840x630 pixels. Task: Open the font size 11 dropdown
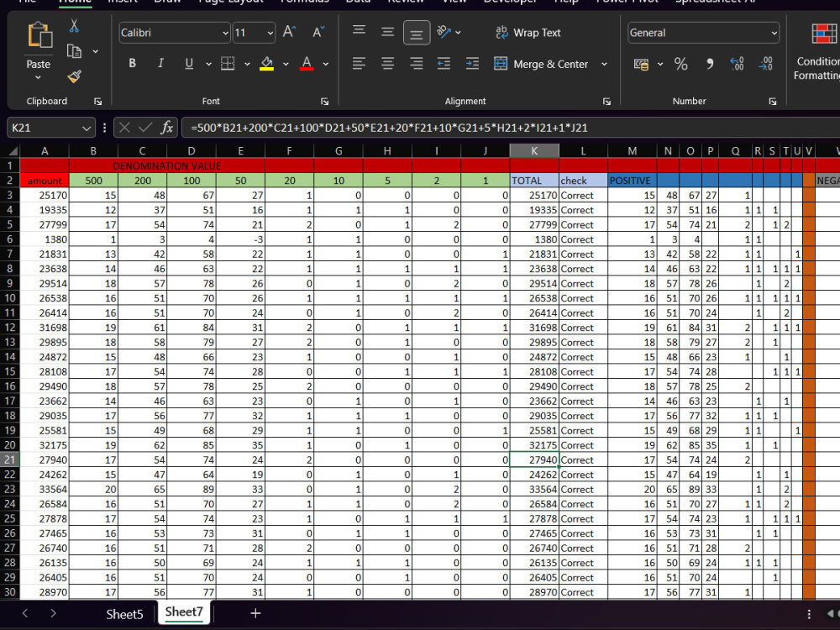point(270,34)
